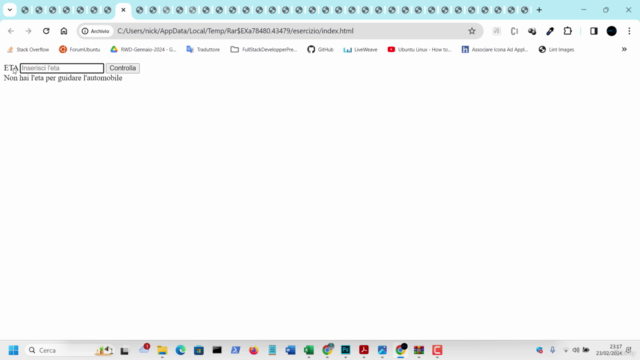640x360 pixels.
Task: Open the LiveWeave bookmark
Action: click(360, 49)
